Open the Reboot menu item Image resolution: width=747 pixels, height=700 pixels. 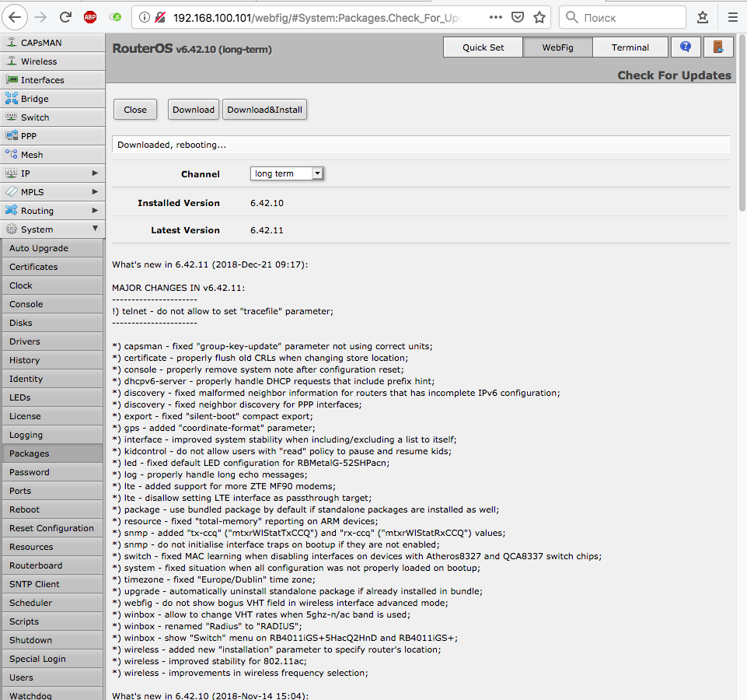point(52,509)
